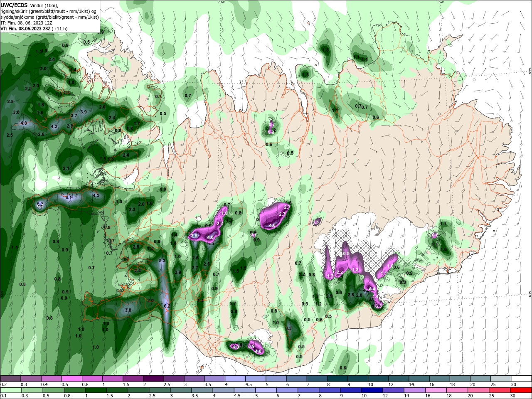Click lower legend swatch between 20 and 25
This screenshot has height=399, width=532.
pos(478,390)
